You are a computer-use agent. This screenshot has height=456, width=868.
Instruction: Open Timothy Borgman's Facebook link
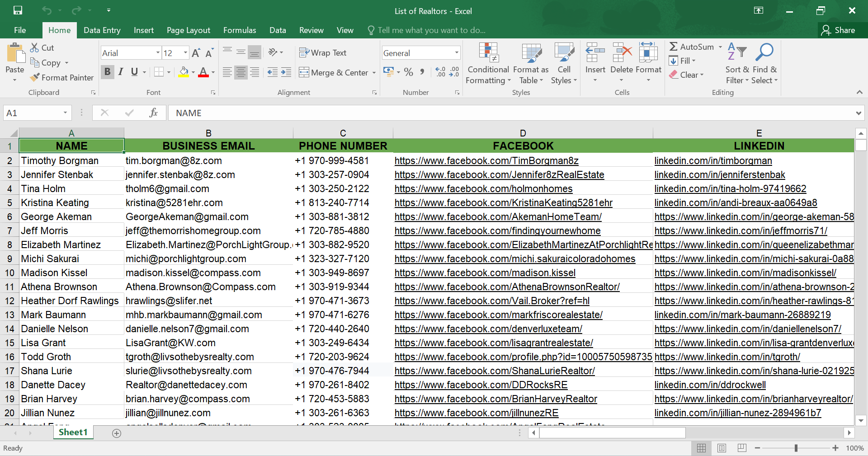(x=486, y=161)
